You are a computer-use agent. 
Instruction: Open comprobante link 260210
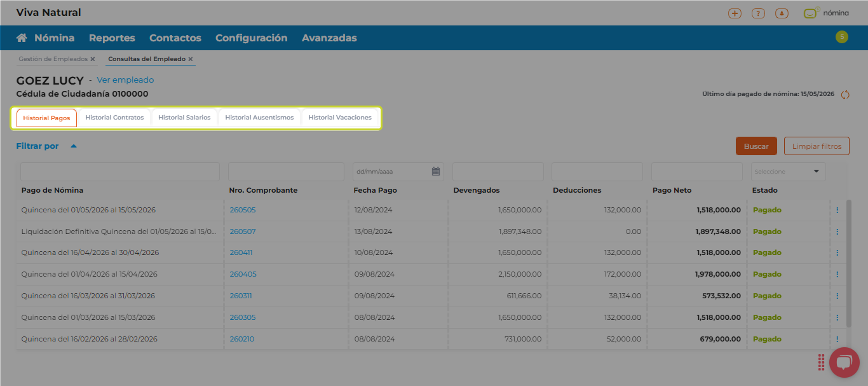(x=241, y=339)
